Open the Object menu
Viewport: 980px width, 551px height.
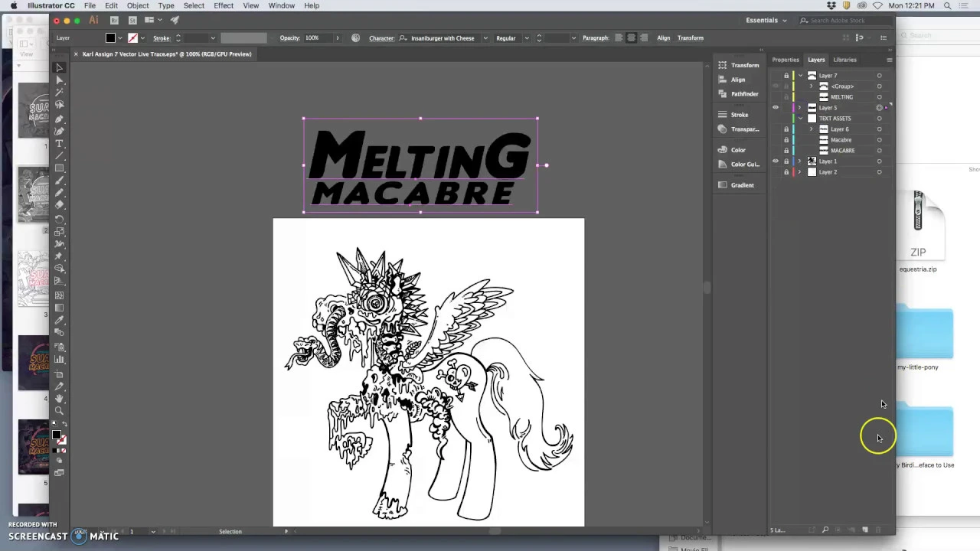(x=138, y=5)
